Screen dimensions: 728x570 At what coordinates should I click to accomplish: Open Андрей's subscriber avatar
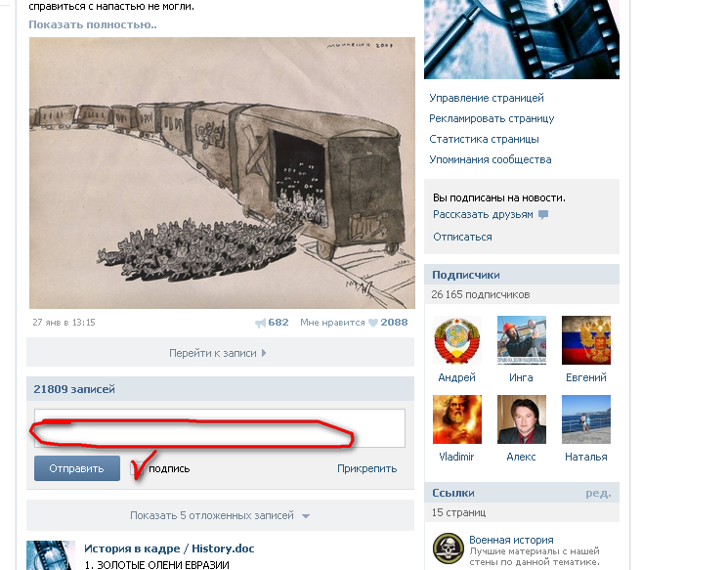coord(457,340)
